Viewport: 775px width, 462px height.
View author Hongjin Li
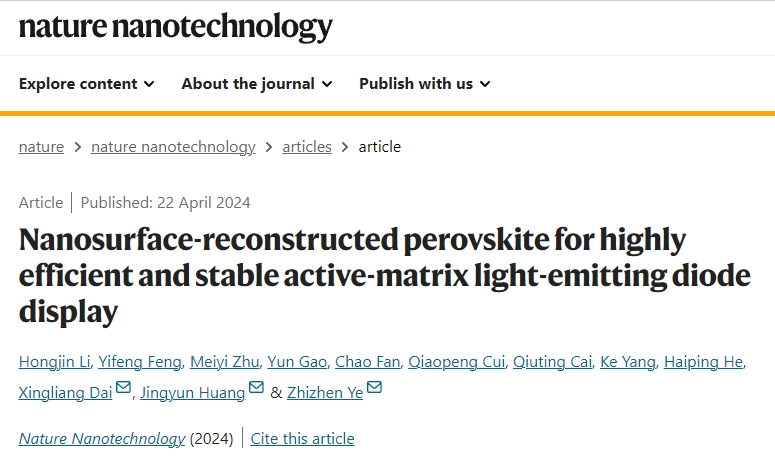[x=54, y=362]
